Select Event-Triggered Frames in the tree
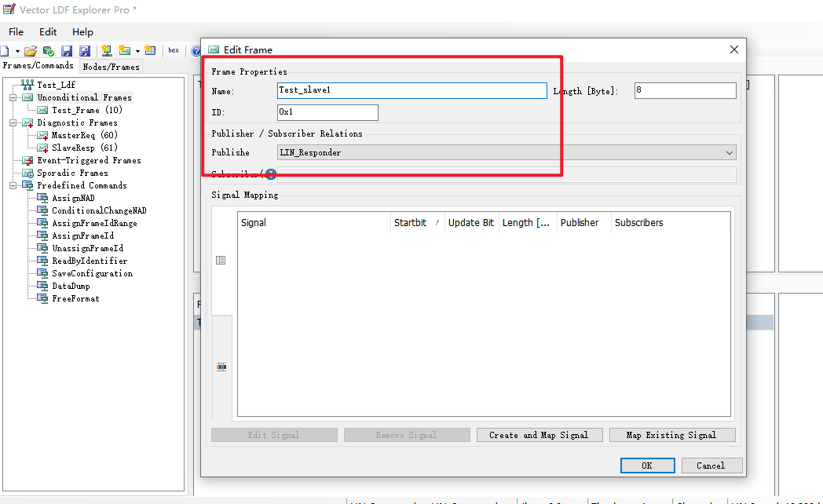 click(89, 160)
